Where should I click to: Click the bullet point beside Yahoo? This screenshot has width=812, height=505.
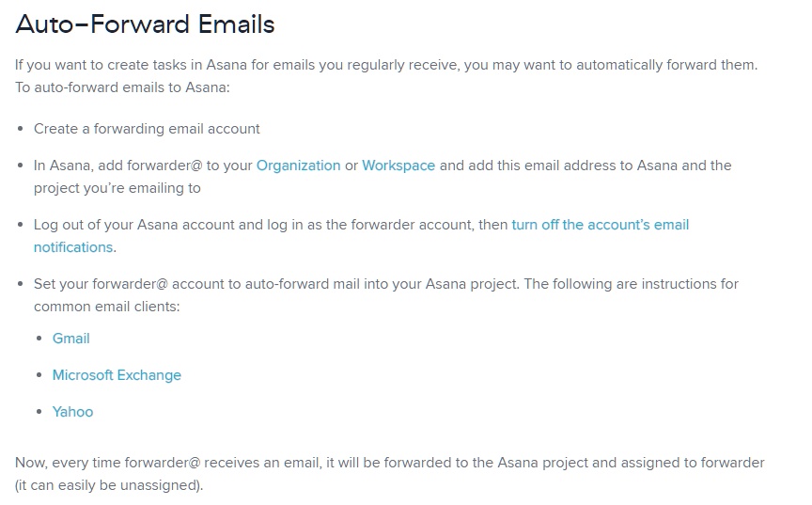pos(39,412)
